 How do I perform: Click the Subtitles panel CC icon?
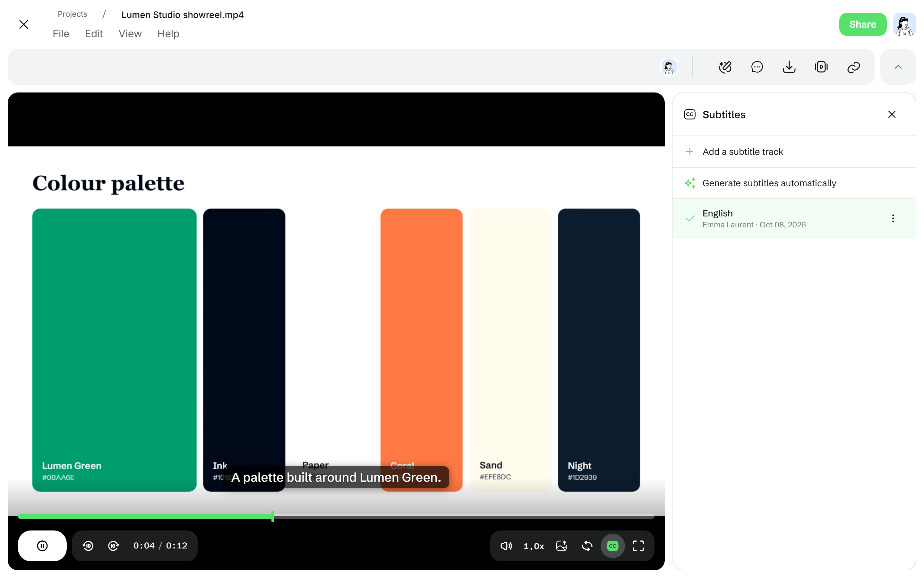click(689, 114)
